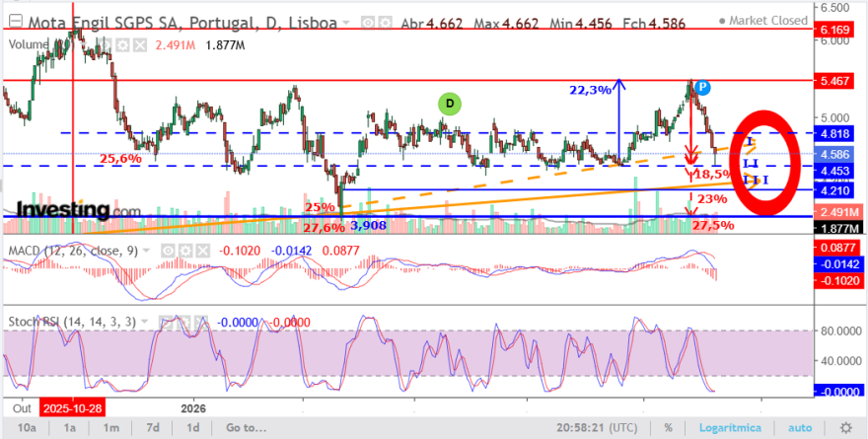Click the Out month label on time axis

click(x=22, y=409)
